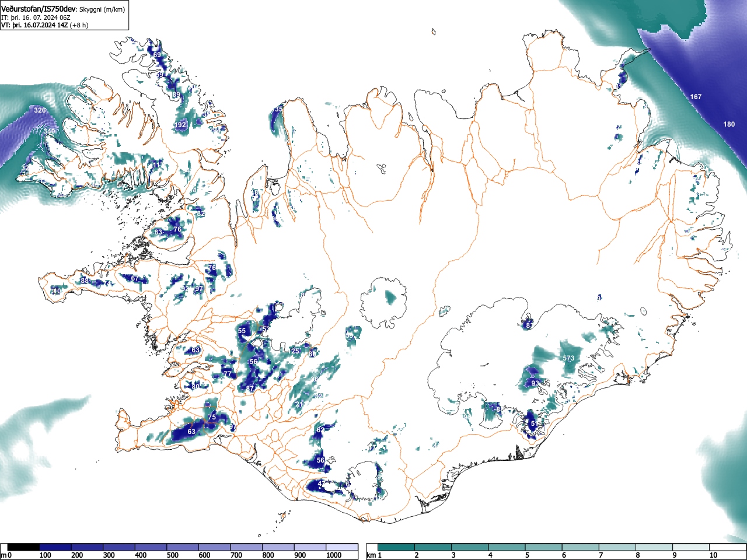Click the '88' visibility value on Snæfellsnes
The image size is (747, 560).
click(x=85, y=281)
